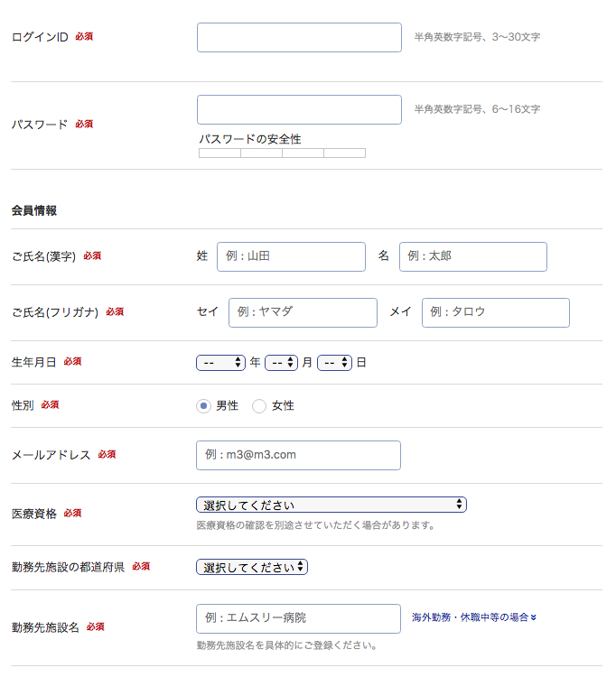Open the birth year dropdown
The width and height of the screenshot is (616, 677).
tap(221, 363)
